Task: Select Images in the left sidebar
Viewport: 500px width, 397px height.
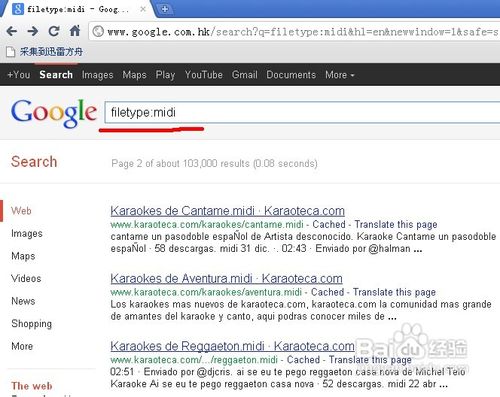Action: tap(27, 233)
